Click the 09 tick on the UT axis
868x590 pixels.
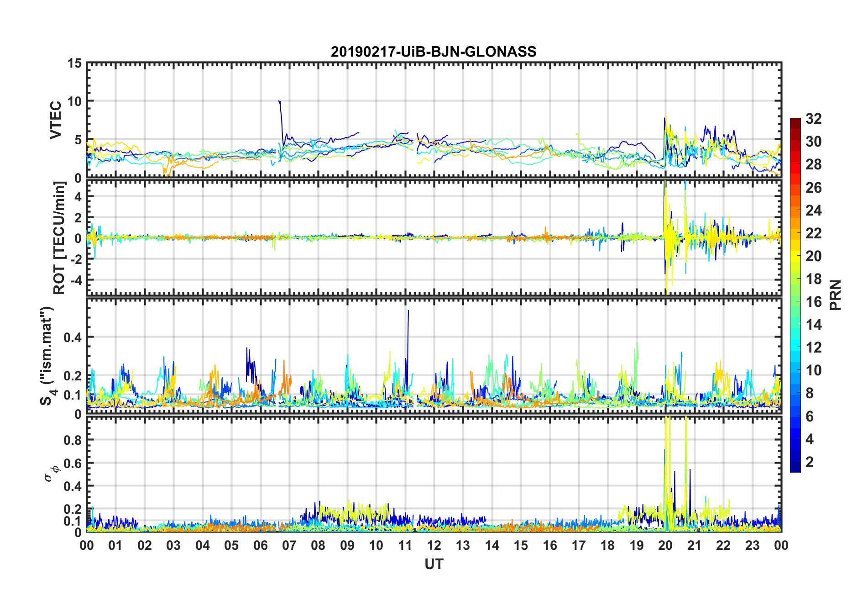347,545
